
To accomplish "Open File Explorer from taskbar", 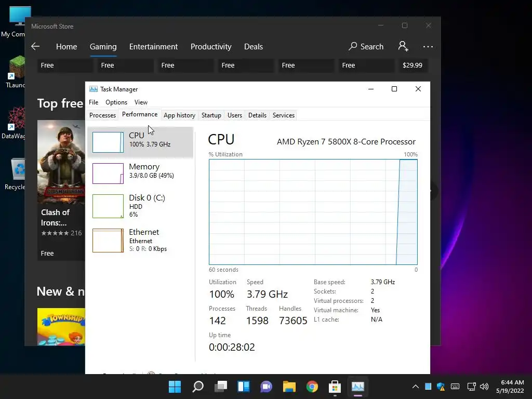I will click(x=289, y=387).
